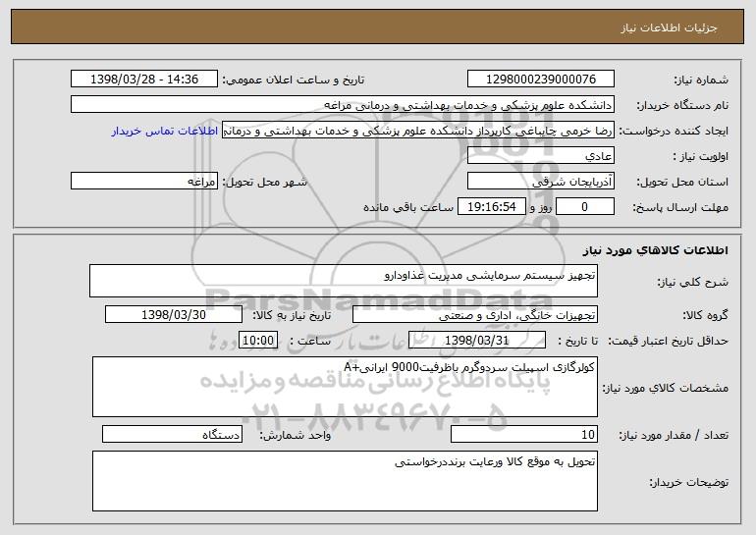
Task: Select the need date field 1398/03/30
Action: pos(174,315)
